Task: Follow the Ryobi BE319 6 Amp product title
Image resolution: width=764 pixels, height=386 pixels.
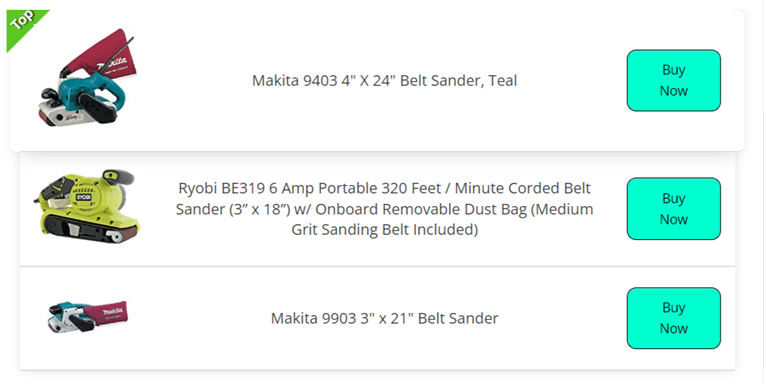Action: coord(384,209)
